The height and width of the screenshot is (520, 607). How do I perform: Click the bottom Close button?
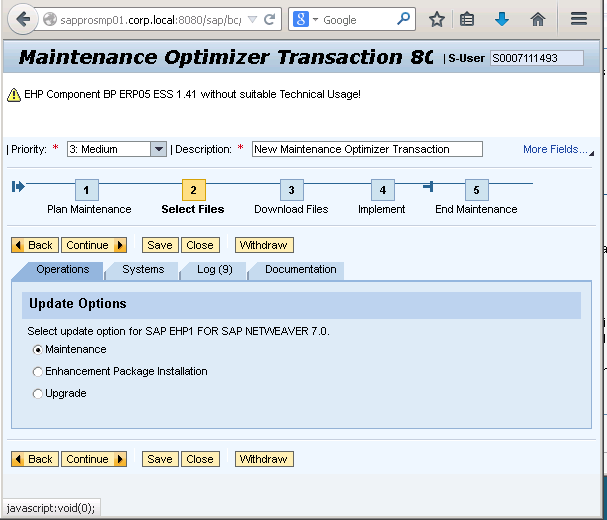[x=200, y=459]
